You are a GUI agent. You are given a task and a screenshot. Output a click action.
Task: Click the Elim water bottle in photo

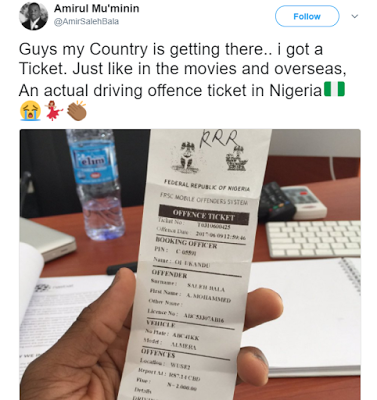coord(95,183)
